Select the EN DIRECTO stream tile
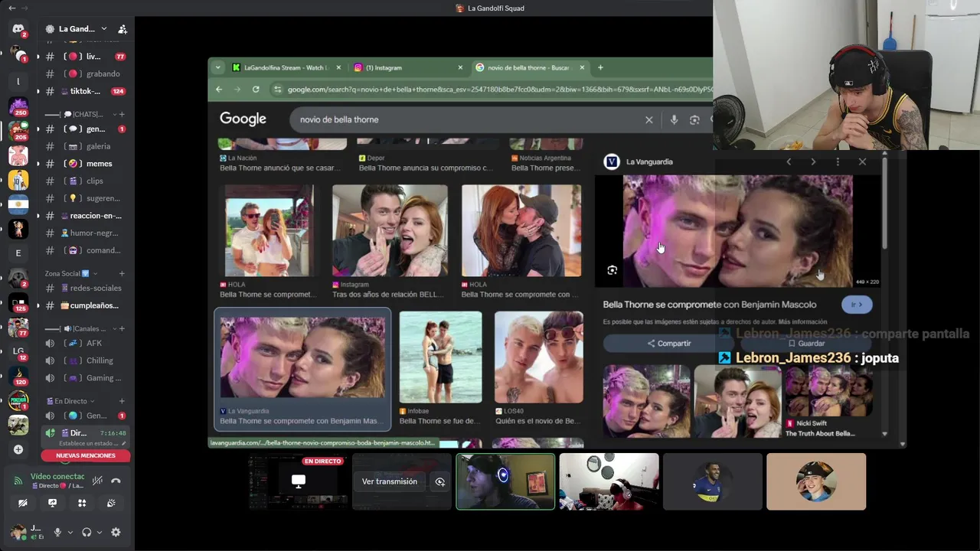This screenshot has width=980, height=551. [x=299, y=481]
